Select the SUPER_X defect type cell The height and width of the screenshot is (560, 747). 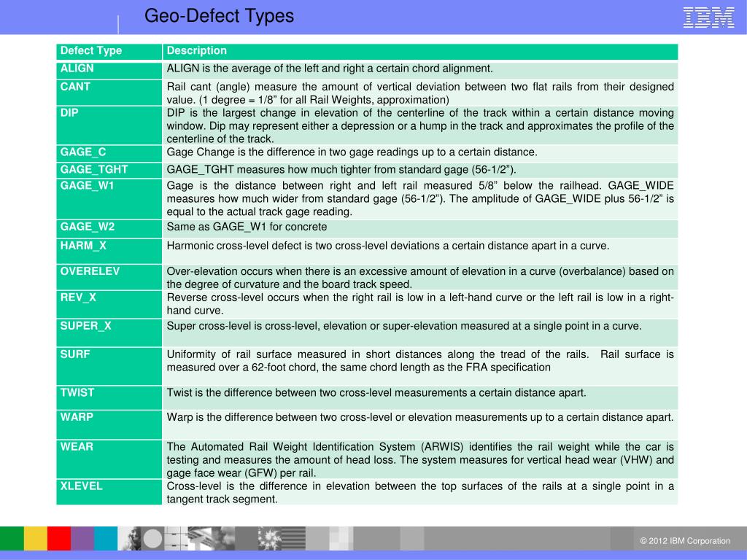pos(109,332)
